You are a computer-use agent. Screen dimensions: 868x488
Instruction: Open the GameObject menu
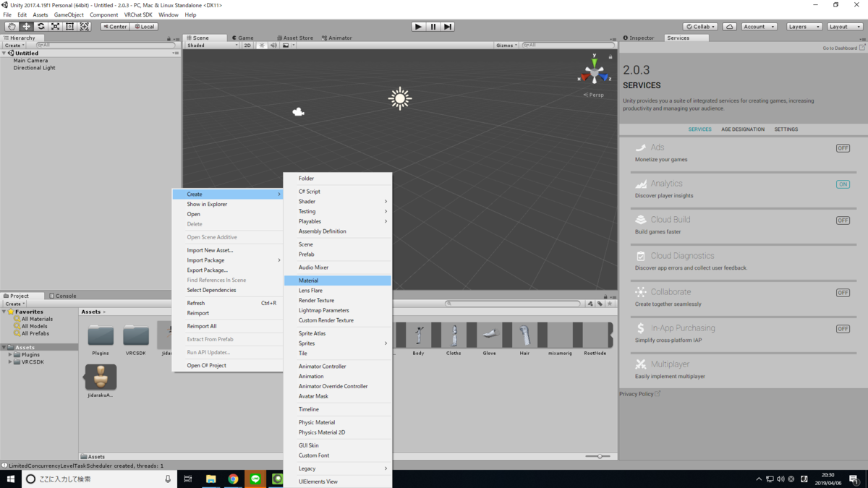69,14
